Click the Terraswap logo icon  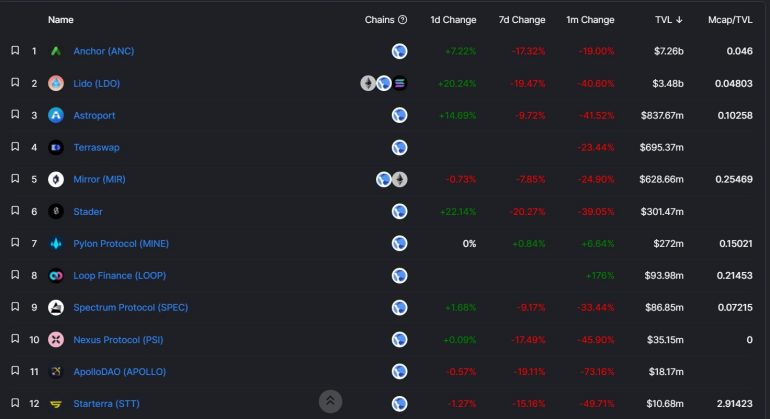(x=56, y=147)
